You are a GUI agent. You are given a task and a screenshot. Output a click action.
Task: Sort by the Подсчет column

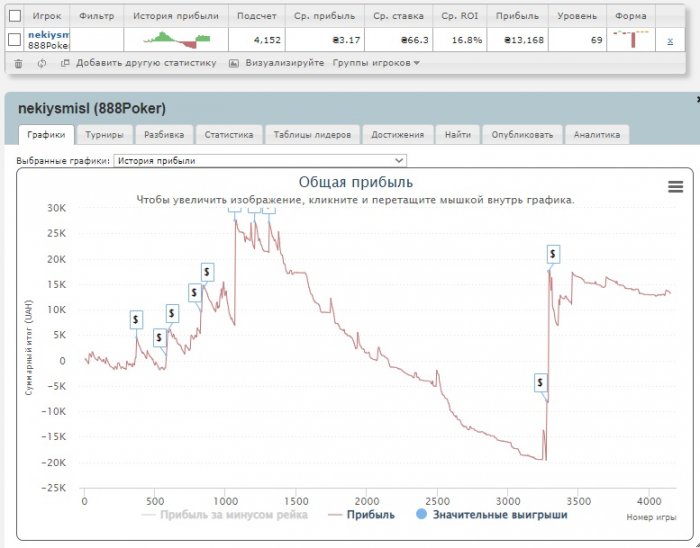pos(257,16)
